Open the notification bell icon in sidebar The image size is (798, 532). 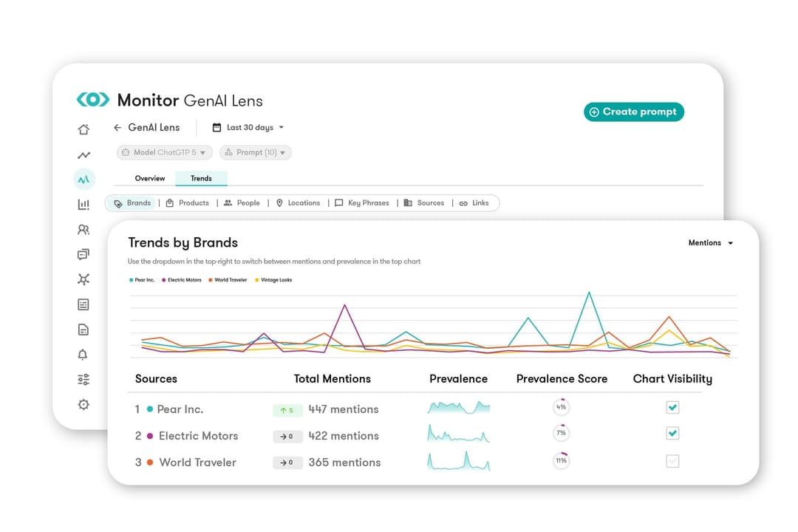(83, 355)
